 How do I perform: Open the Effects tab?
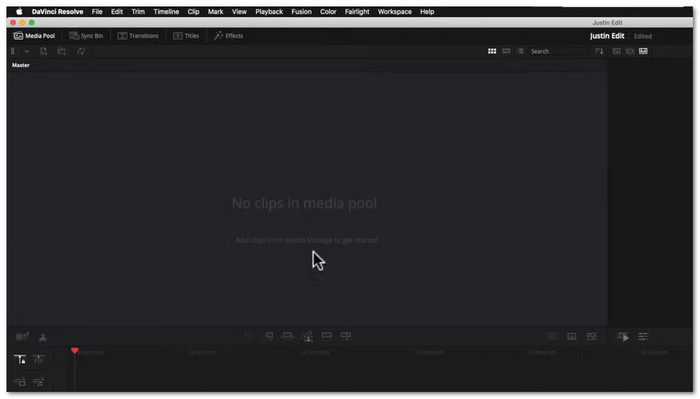pos(229,36)
